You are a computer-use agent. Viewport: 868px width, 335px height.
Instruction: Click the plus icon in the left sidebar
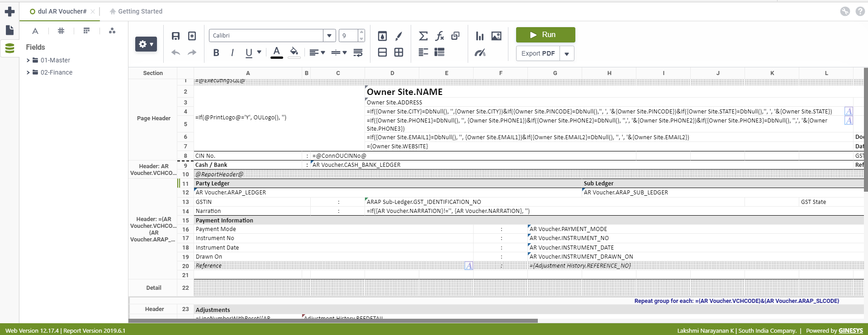9,11
